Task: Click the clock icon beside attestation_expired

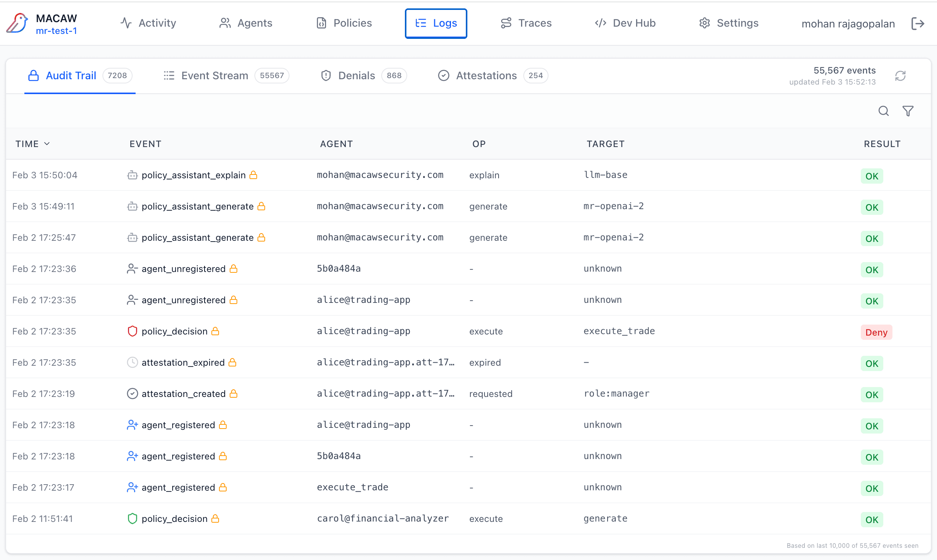Action: click(x=132, y=362)
